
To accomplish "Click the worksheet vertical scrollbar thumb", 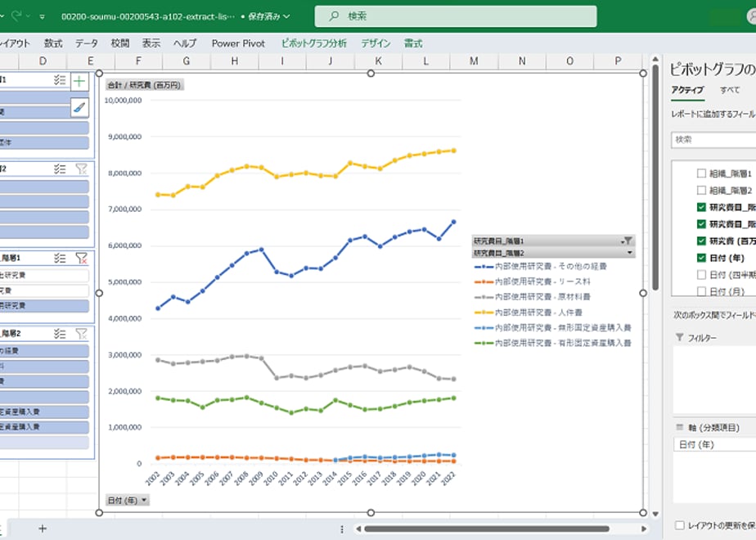I will 655,178.
